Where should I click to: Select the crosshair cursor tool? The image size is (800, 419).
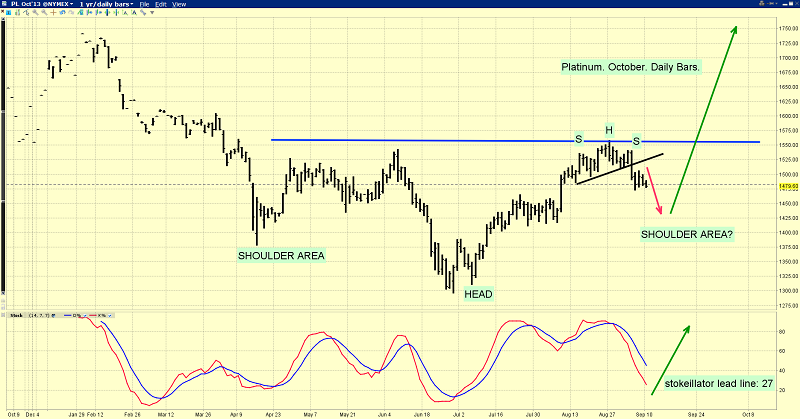[54, 12]
